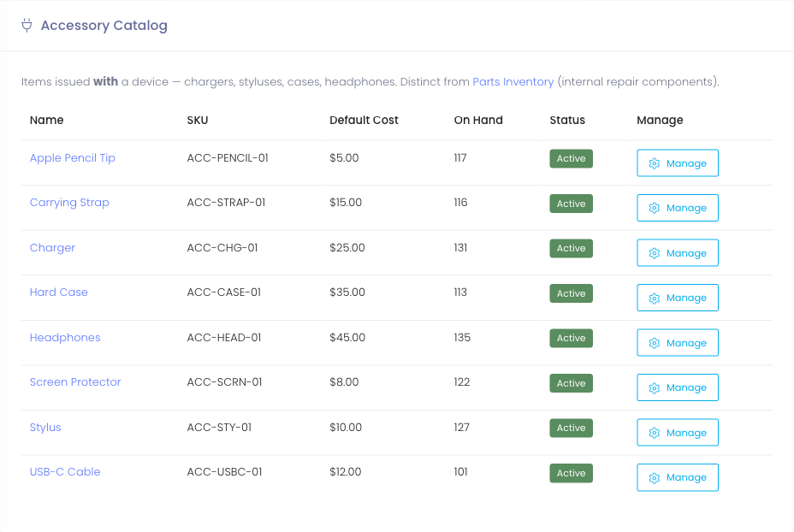Screen dimensions: 794x532
Task: Open the Hard Case item
Action: (x=59, y=292)
